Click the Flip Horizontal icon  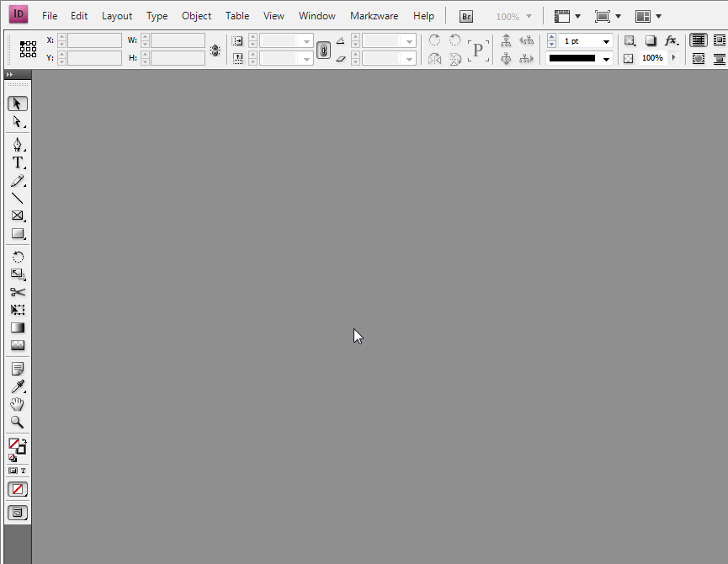(434, 58)
